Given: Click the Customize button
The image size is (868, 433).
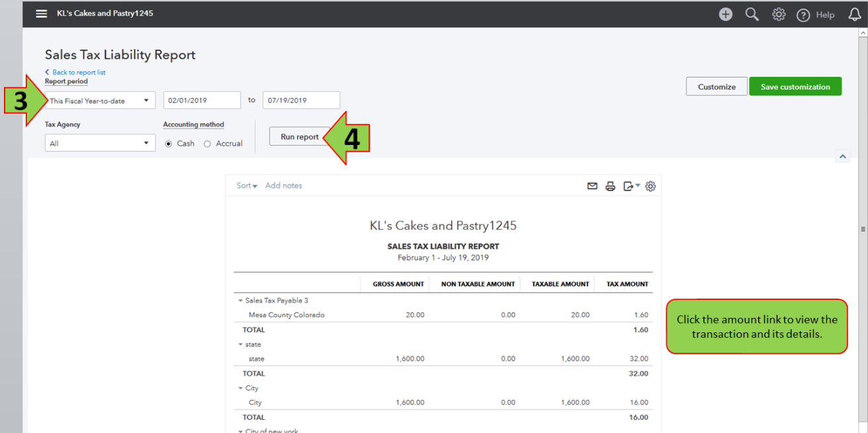Looking at the screenshot, I should [x=716, y=87].
